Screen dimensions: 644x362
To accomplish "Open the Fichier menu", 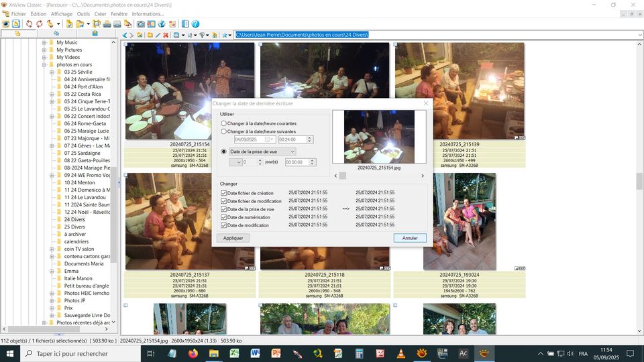I will (19, 14).
